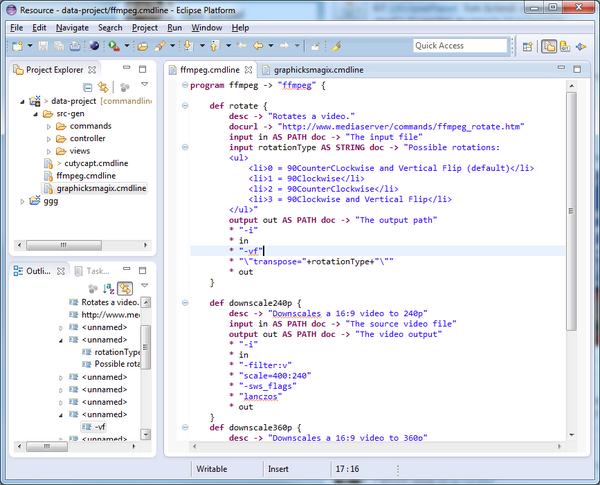Open the back history dropdown arrow
The image size is (600, 485).
(x=271, y=46)
